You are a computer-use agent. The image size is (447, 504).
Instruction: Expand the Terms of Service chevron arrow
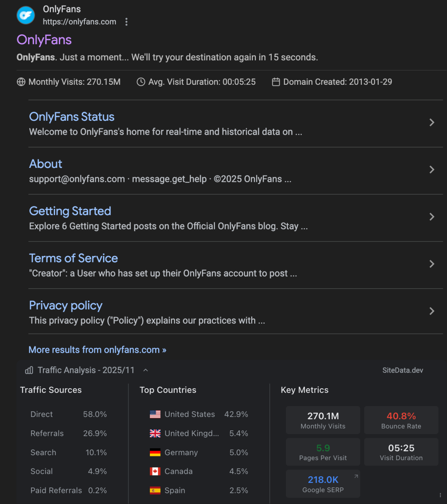click(x=432, y=264)
